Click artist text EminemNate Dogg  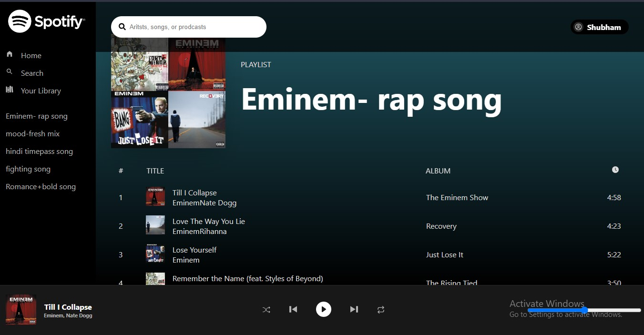pyautogui.click(x=204, y=203)
